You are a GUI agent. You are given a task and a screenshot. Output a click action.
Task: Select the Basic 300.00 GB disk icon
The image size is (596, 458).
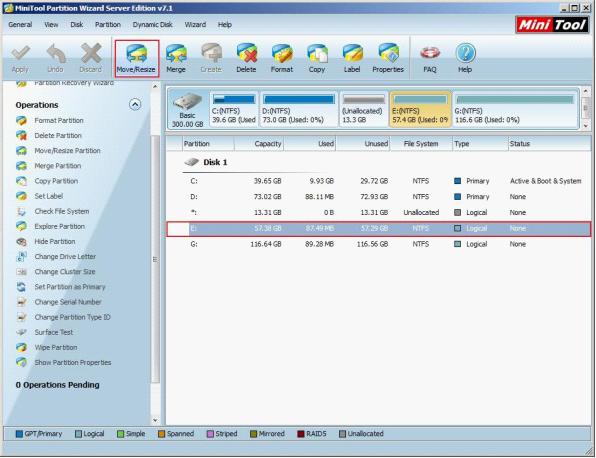(187, 109)
